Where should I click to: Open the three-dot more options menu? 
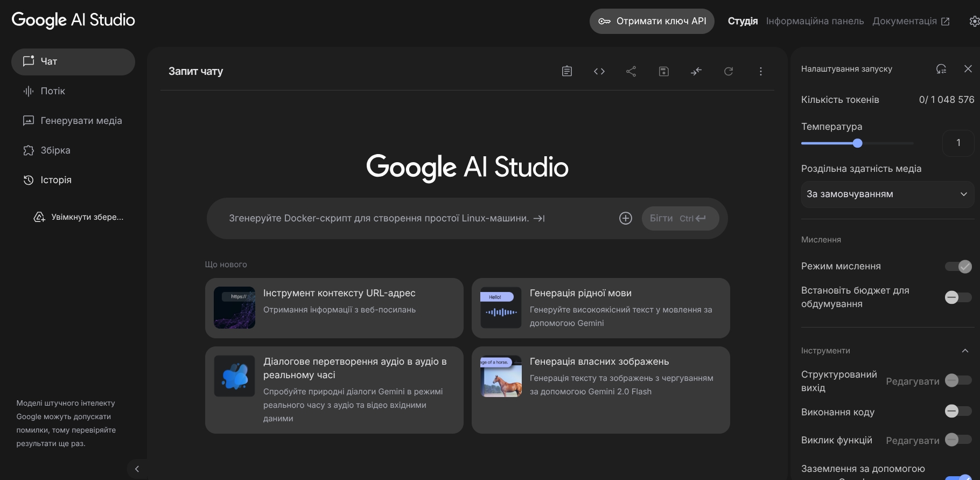coord(761,71)
